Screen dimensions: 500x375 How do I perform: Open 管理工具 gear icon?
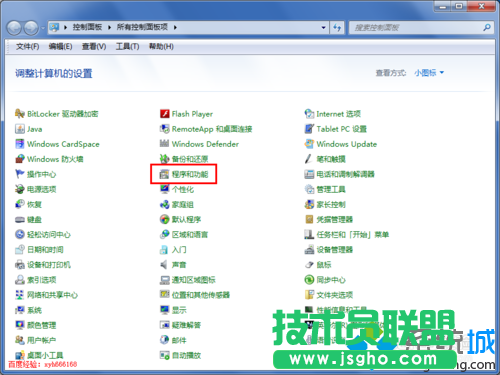pyautogui.click(x=309, y=189)
